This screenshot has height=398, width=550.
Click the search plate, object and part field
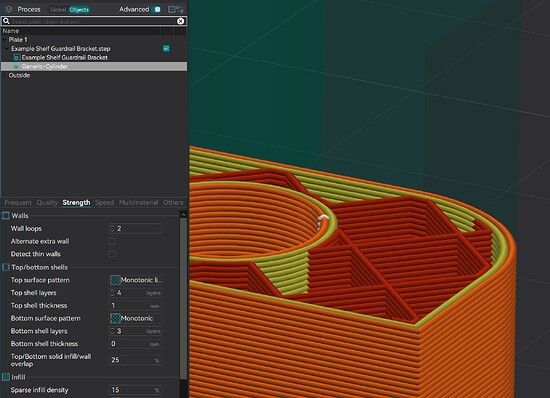[93, 21]
